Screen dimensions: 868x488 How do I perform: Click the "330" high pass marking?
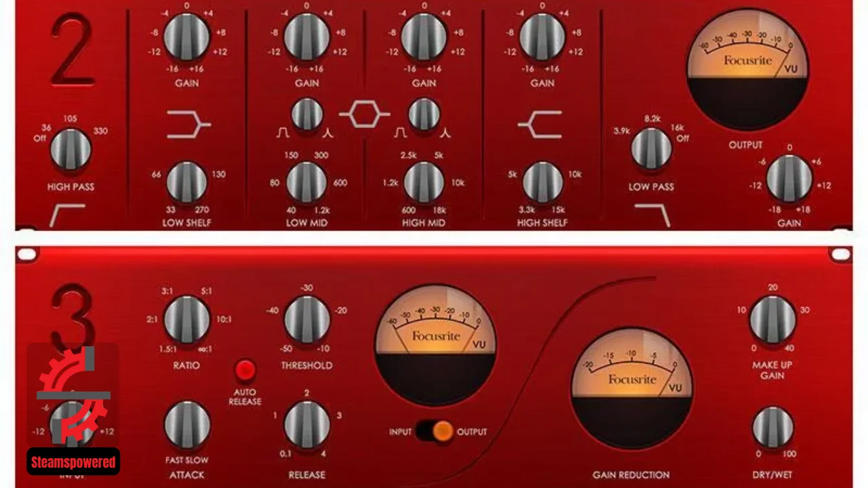point(100,131)
